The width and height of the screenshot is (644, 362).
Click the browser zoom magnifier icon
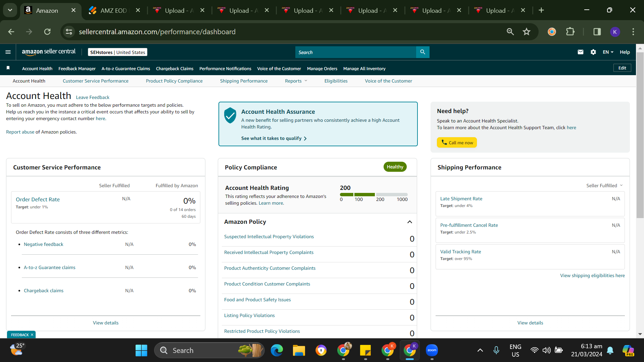tap(510, 32)
